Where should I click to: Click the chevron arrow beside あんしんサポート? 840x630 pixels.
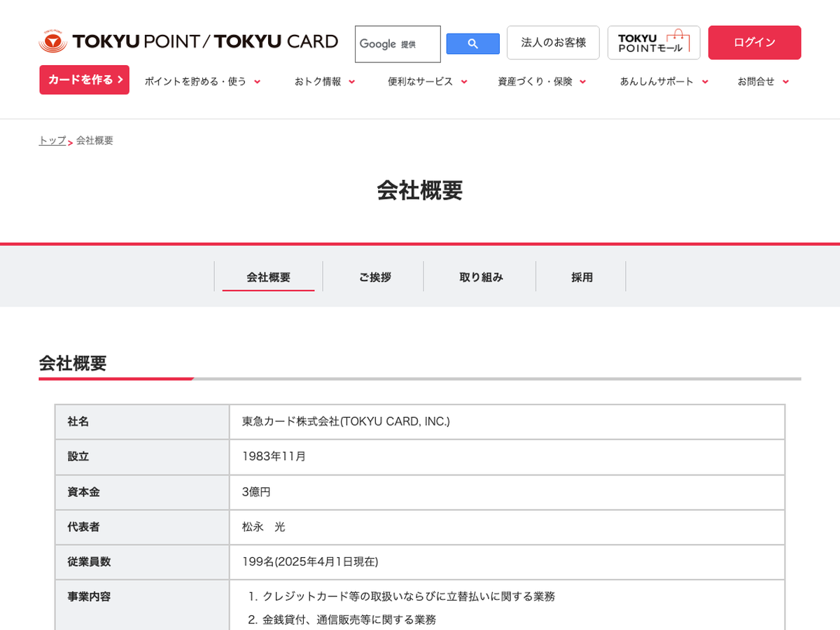705,82
